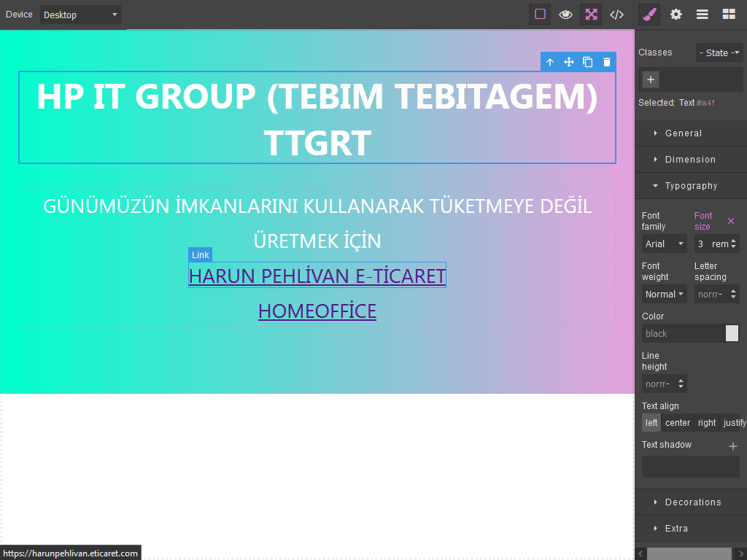This screenshot has width=747, height=560.
Task: Step the letter spacing arrows
Action: pyautogui.click(x=734, y=295)
